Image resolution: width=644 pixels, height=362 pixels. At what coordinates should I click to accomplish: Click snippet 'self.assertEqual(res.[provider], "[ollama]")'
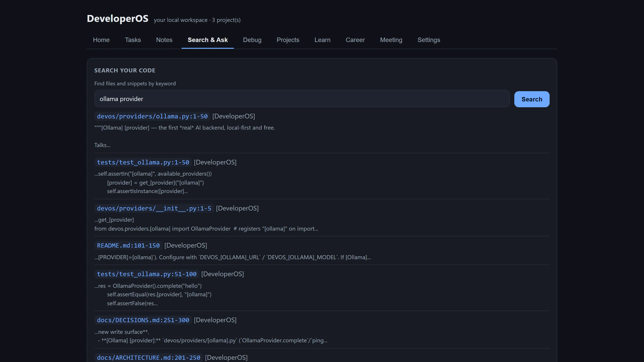click(159, 294)
